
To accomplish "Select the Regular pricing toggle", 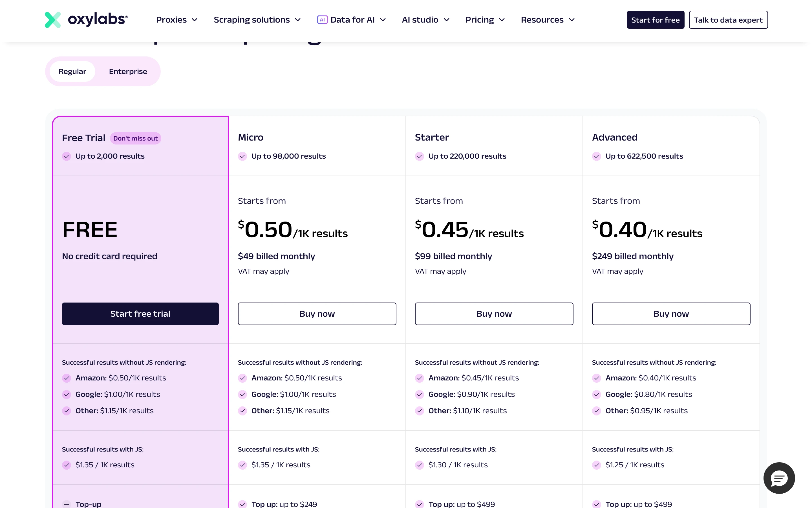I will [72, 71].
